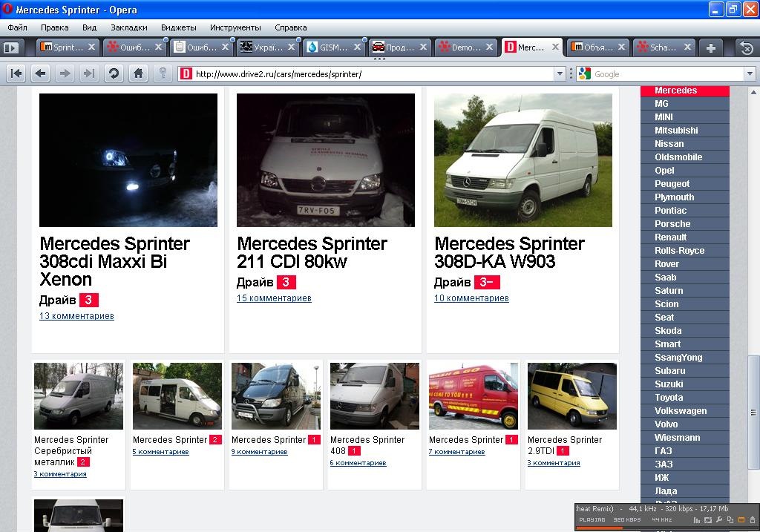Open the Правка menu
This screenshot has width=760, height=532.
coord(54,27)
